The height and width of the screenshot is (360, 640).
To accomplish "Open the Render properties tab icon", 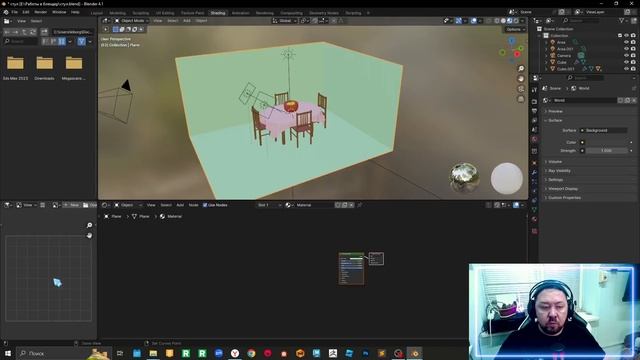I will (534, 101).
